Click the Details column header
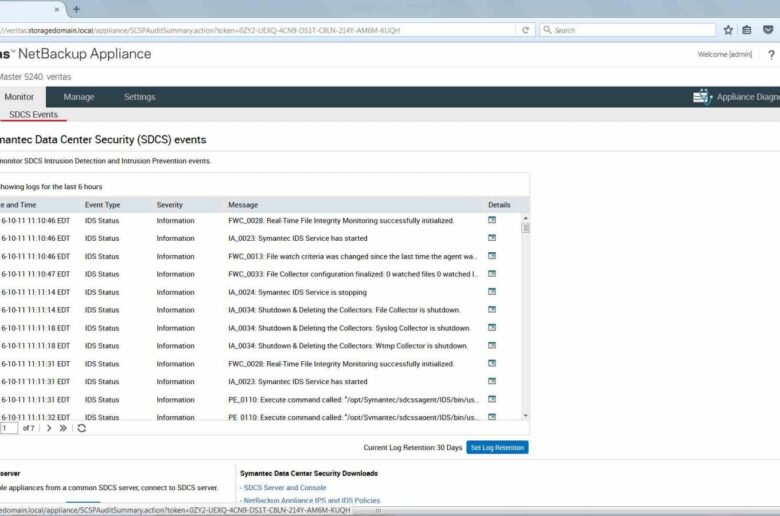The height and width of the screenshot is (516, 780). coord(499,205)
